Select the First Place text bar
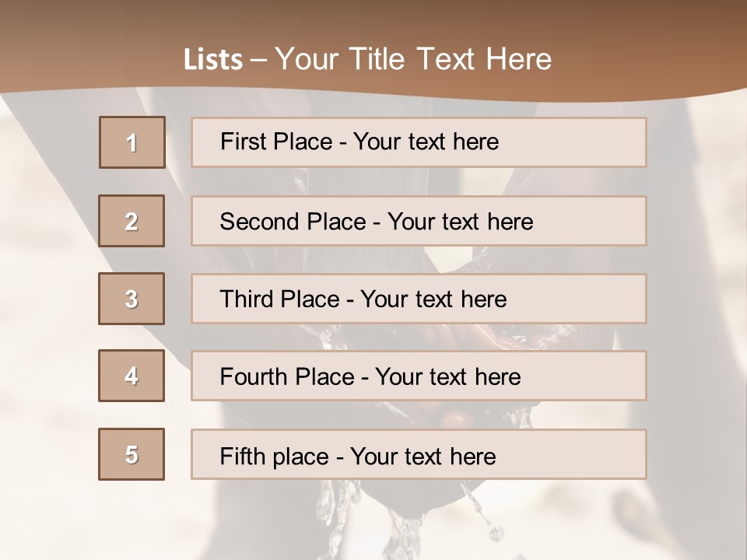Viewport: 747px width, 560px height. pos(419,142)
